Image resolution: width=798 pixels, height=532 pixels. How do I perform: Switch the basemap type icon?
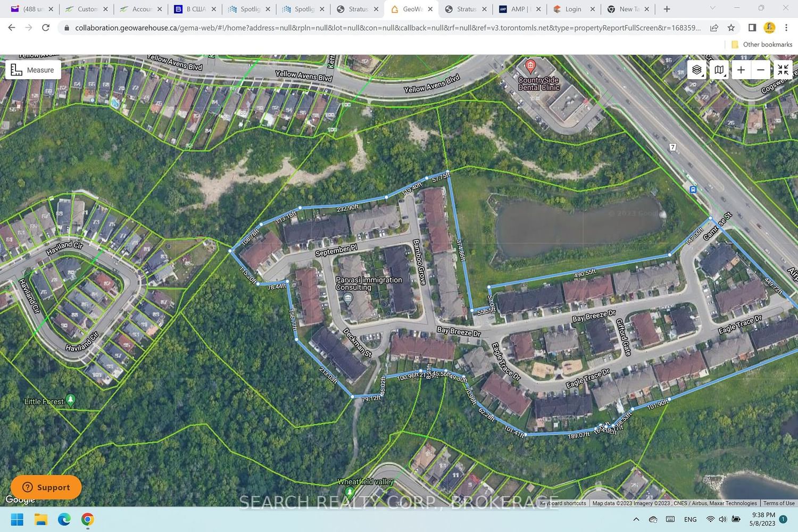click(x=719, y=70)
